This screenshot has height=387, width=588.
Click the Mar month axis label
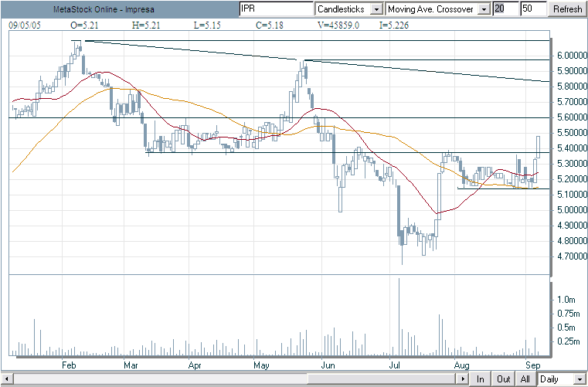(131, 365)
